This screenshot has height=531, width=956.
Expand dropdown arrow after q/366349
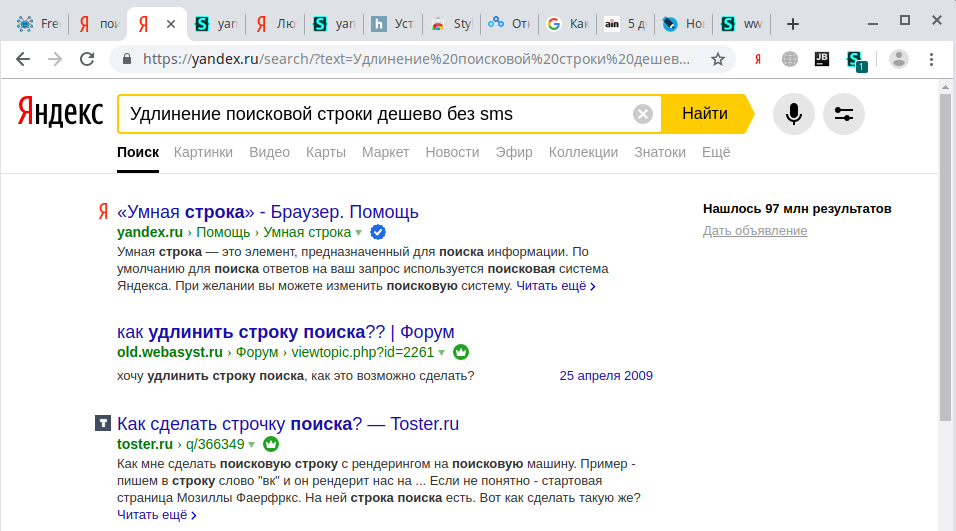click(x=251, y=444)
